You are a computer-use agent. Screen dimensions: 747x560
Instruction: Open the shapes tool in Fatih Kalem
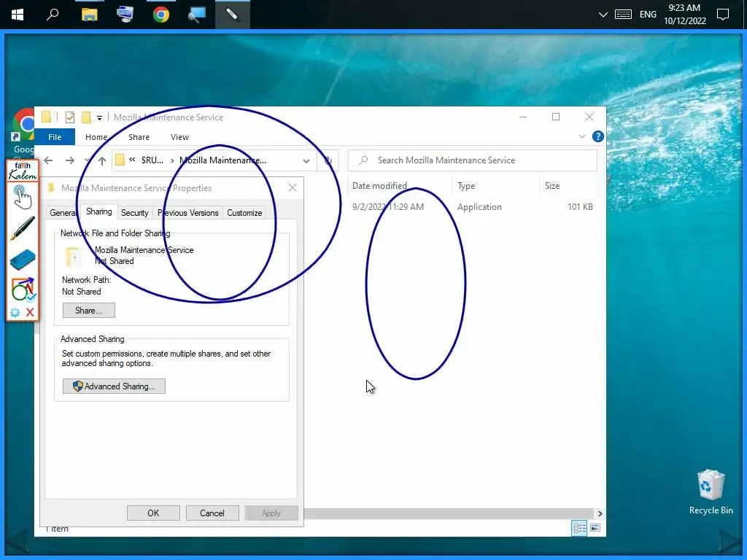(x=23, y=289)
